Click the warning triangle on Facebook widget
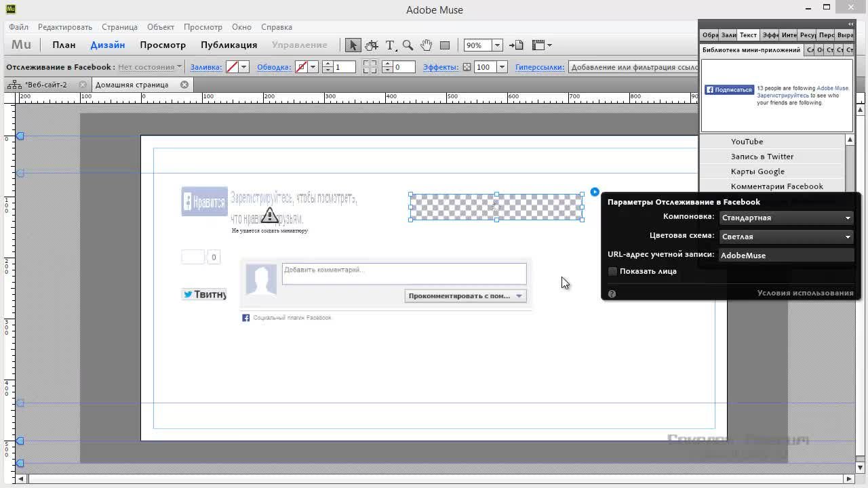This screenshot has height=488, width=868. coord(270,216)
